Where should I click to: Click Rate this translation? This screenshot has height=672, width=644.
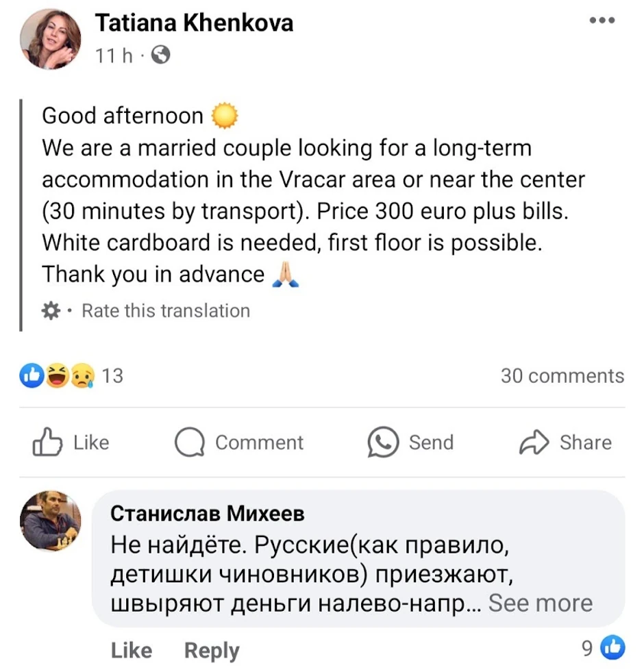[166, 311]
